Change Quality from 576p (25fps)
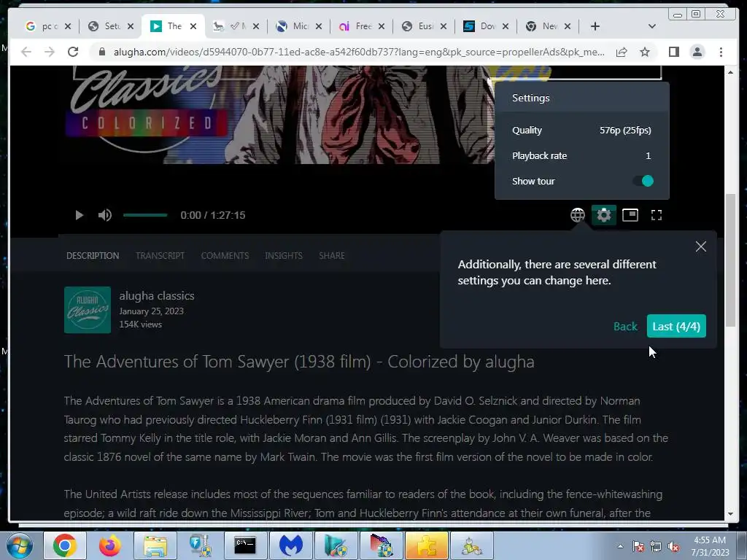This screenshot has width=747, height=560. 581,130
